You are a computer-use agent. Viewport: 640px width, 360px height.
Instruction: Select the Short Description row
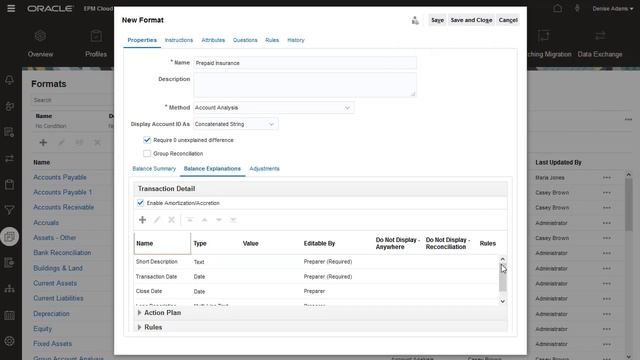[316, 262]
